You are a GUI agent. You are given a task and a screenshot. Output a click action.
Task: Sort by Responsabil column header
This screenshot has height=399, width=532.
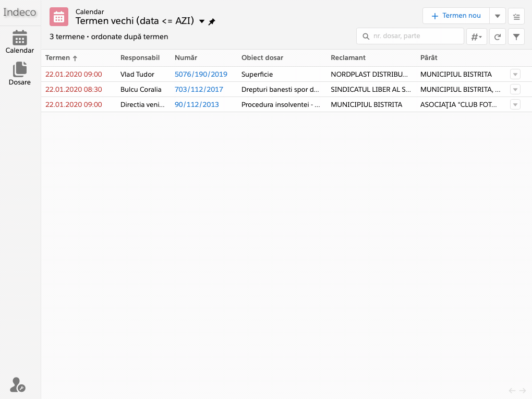pos(140,58)
